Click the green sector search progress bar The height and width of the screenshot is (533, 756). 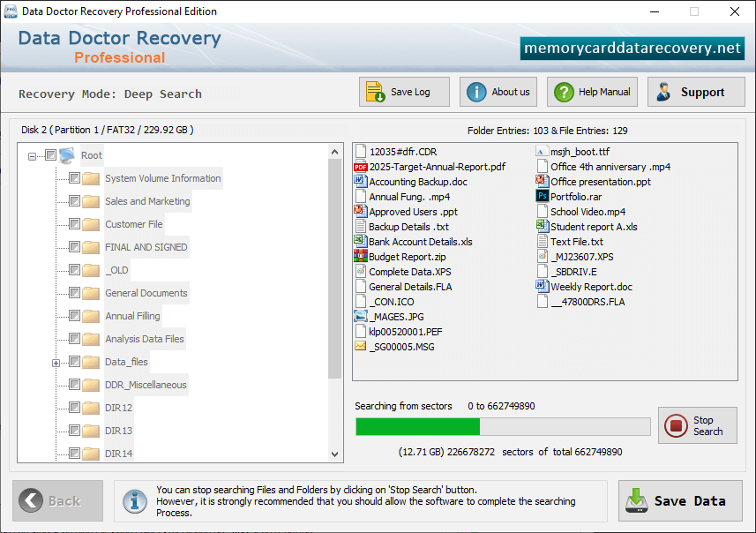[503, 426]
